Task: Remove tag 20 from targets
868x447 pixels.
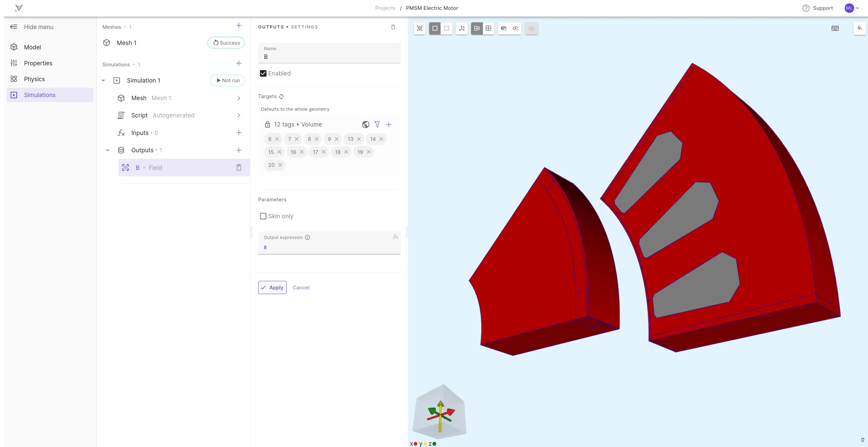Action: [280, 165]
